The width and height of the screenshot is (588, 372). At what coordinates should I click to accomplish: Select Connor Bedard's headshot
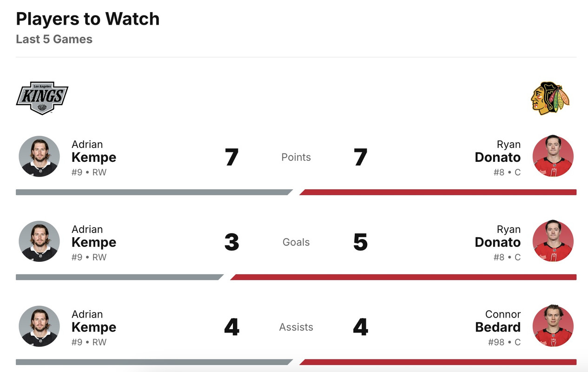(x=553, y=326)
